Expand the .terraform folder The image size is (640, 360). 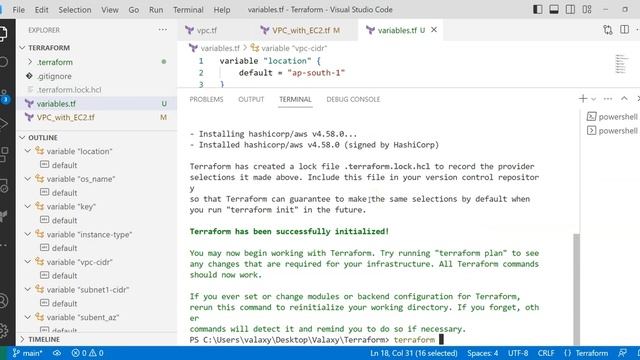[30, 62]
